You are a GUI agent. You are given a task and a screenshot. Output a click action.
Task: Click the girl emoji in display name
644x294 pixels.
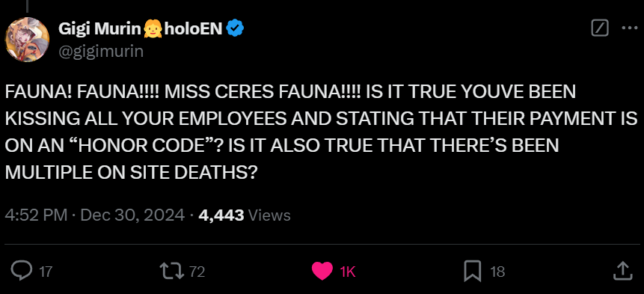point(153,28)
